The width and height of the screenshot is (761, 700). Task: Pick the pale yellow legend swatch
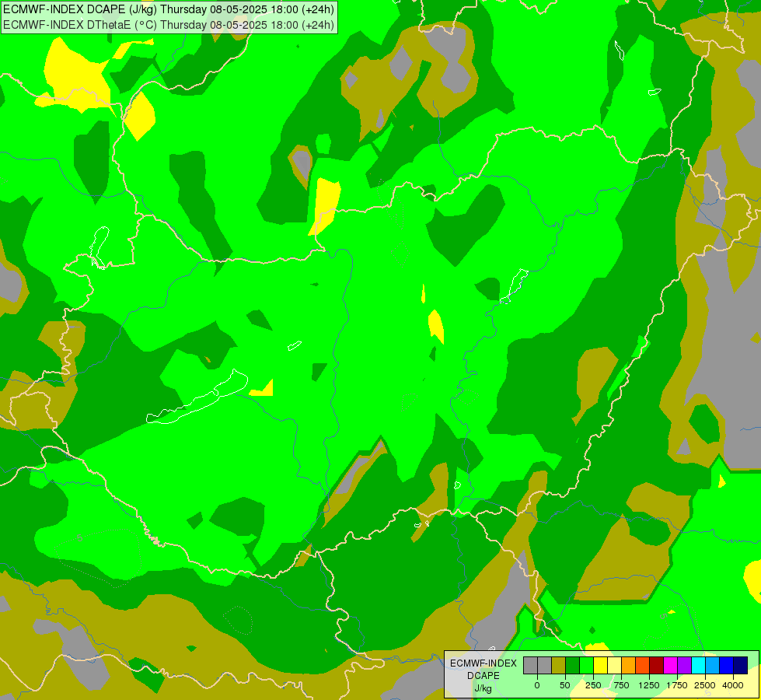pyautogui.click(x=614, y=666)
